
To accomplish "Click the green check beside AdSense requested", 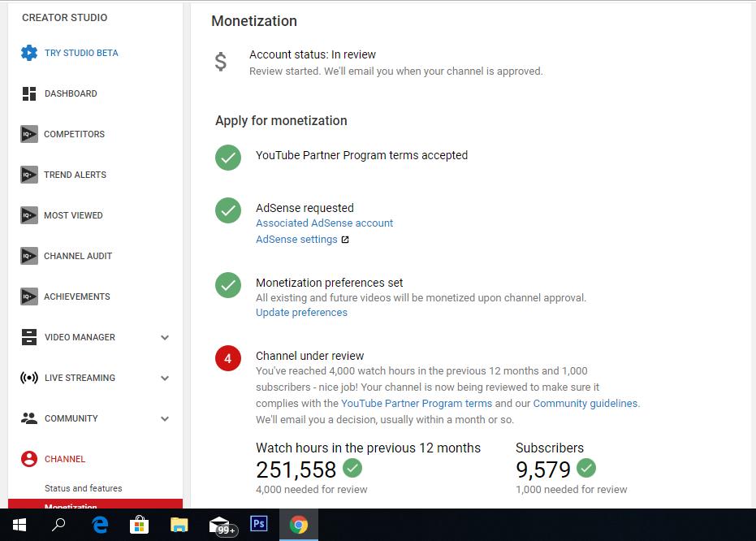I will coord(228,210).
